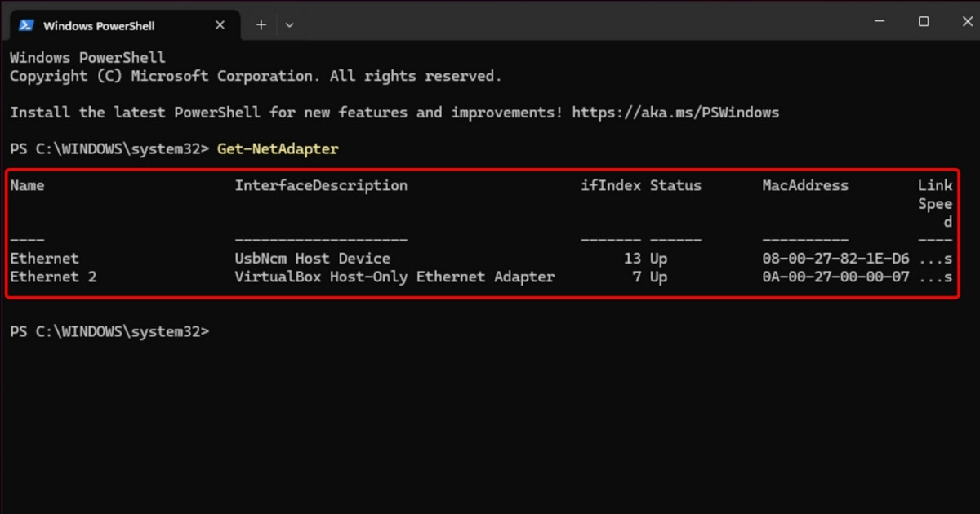Maximize the terminal window
Image resolution: width=980 pixels, height=514 pixels.
(x=924, y=22)
